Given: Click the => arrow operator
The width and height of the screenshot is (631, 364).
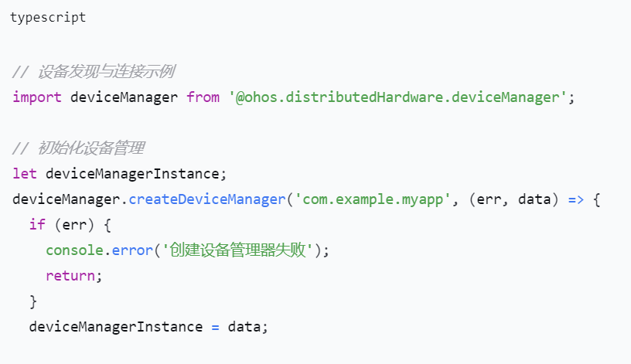Looking at the screenshot, I should point(576,199).
